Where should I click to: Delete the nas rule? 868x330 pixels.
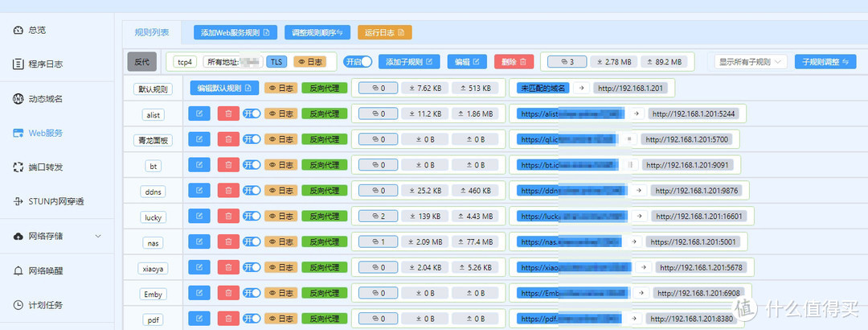coord(228,241)
